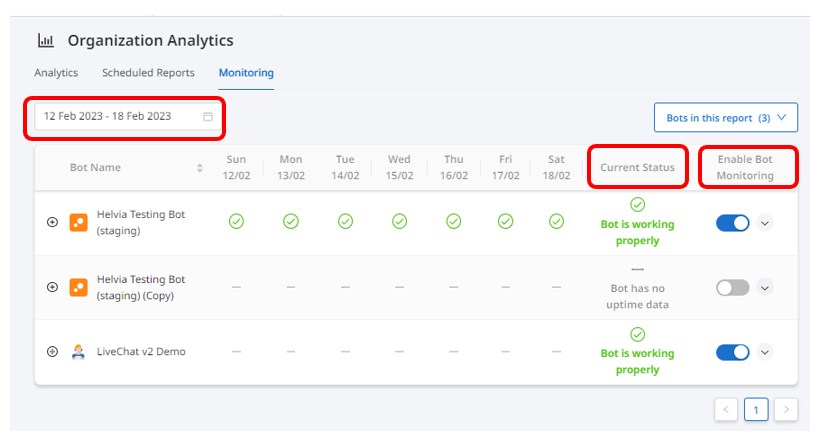Click the Helvia Testing Bot (staging) orange avatar

point(79,222)
